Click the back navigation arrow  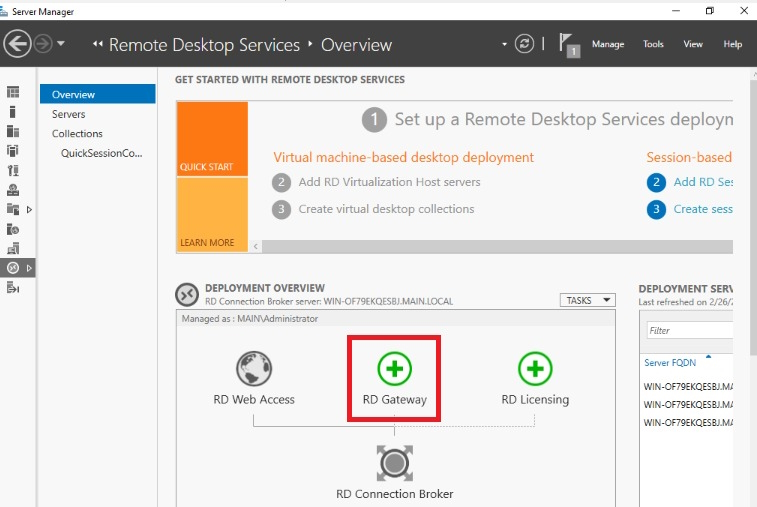click(x=17, y=44)
